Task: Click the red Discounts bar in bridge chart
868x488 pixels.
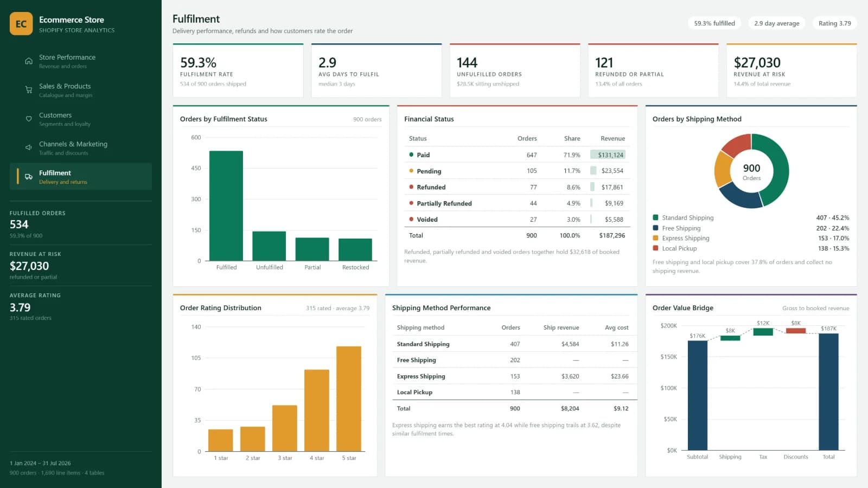Action: [796, 331]
